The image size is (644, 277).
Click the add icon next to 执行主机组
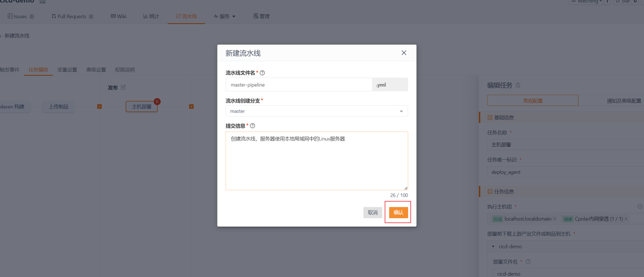tap(640, 207)
